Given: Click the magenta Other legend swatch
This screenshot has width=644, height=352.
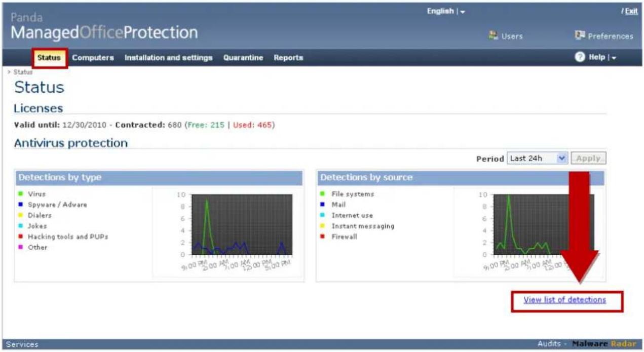Looking at the screenshot, I should pyautogui.click(x=20, y=247).
